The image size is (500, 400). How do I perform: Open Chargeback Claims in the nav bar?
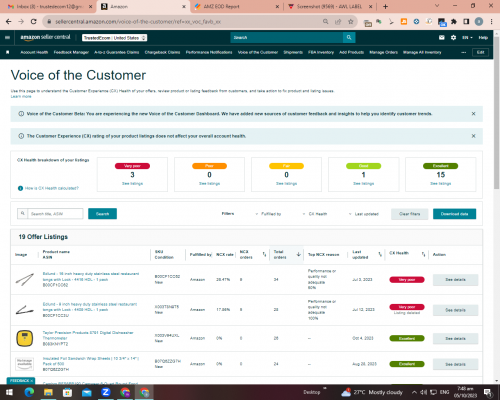pyautogui.click(x=162, y=52)
